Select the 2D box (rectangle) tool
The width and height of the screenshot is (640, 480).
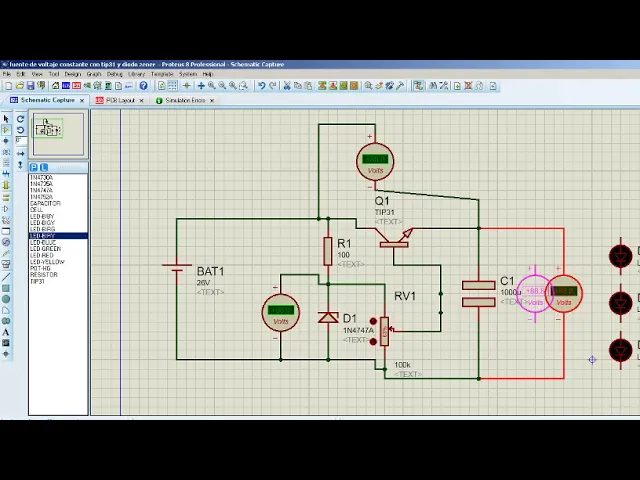click(6, 288)
